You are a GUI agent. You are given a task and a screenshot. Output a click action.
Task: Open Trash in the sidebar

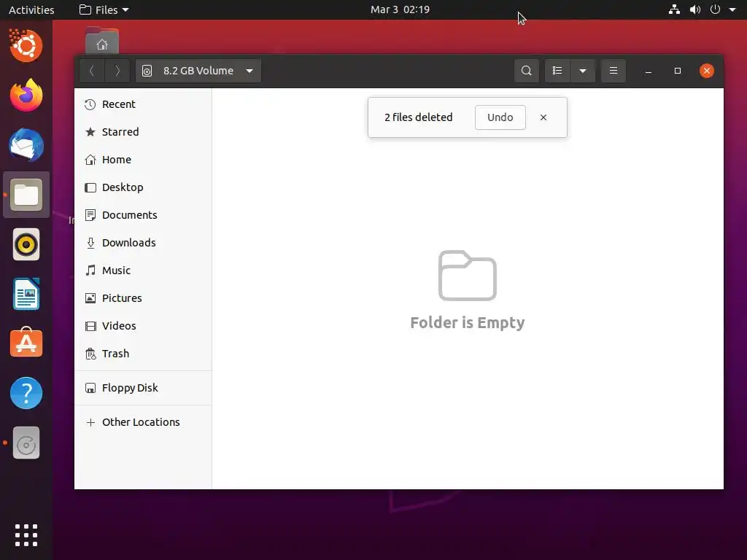[143, 354]
